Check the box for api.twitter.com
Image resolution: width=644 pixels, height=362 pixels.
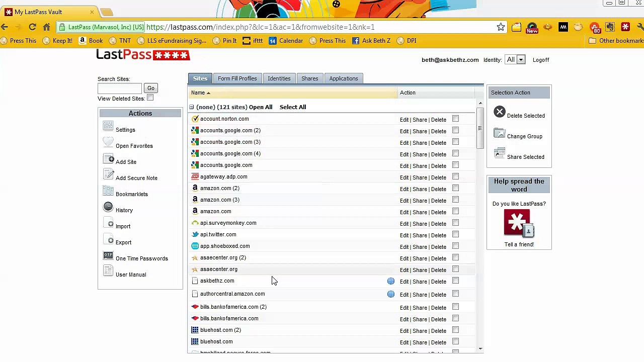455,234
